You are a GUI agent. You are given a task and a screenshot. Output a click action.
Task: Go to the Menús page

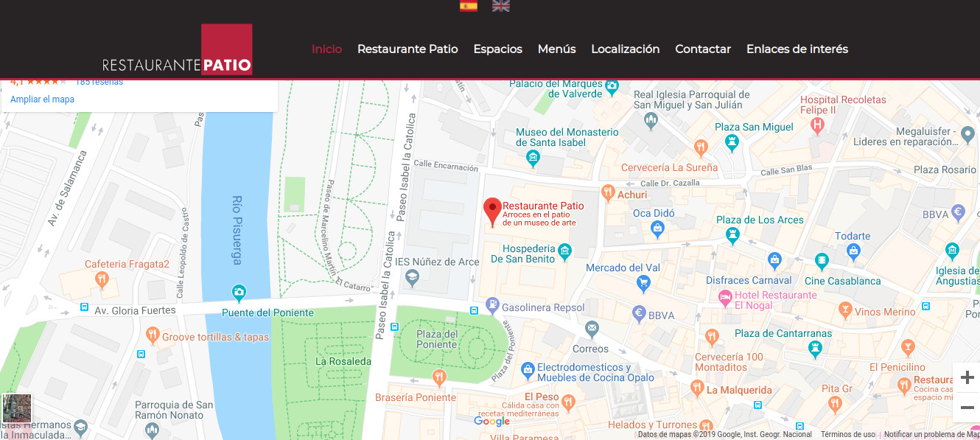coord(556,49)
